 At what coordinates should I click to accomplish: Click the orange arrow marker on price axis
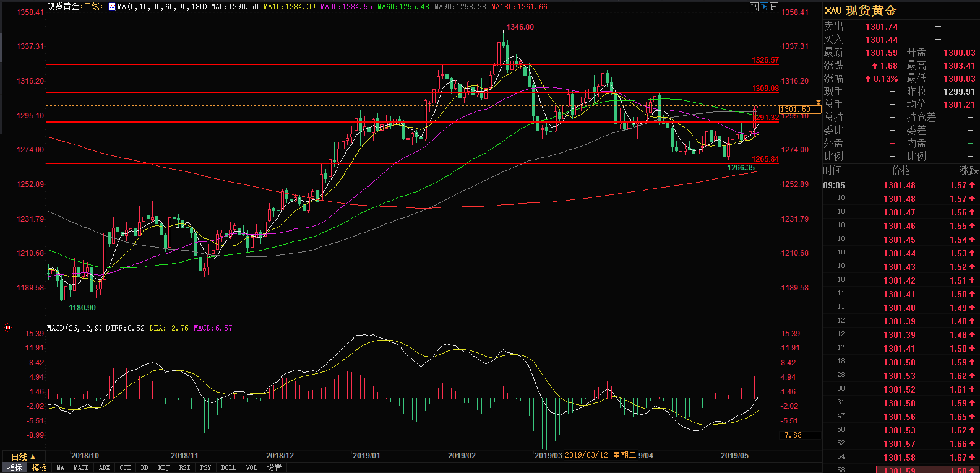[x=818, y=103]
